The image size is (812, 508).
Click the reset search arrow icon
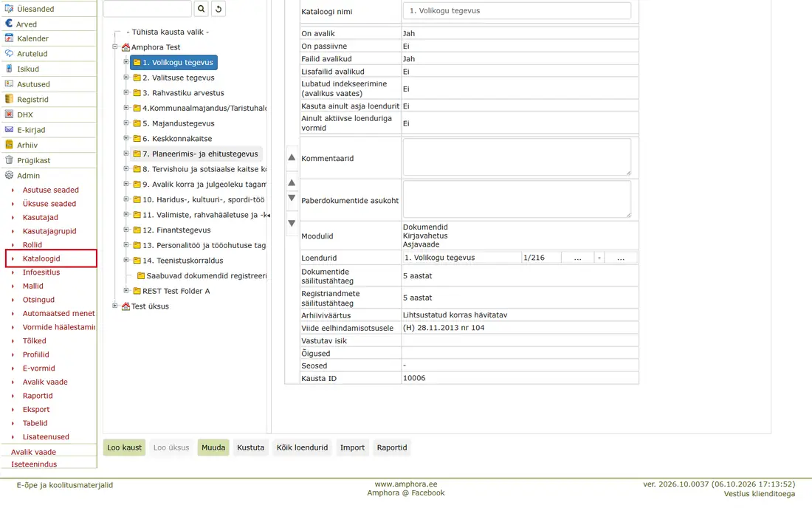point(219,9)
